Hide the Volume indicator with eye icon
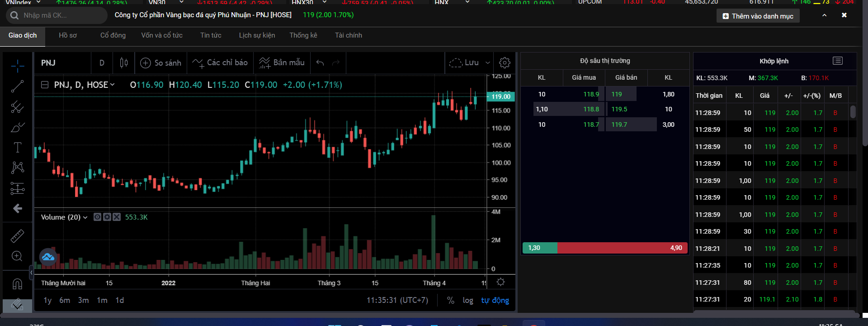This screenshot has width=868, height=326. (97, 217)
